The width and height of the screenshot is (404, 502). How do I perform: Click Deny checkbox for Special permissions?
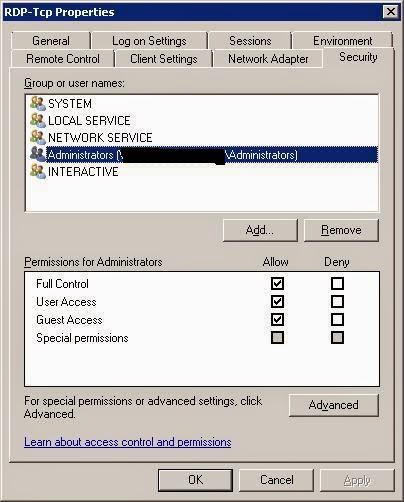click(337, 337)
